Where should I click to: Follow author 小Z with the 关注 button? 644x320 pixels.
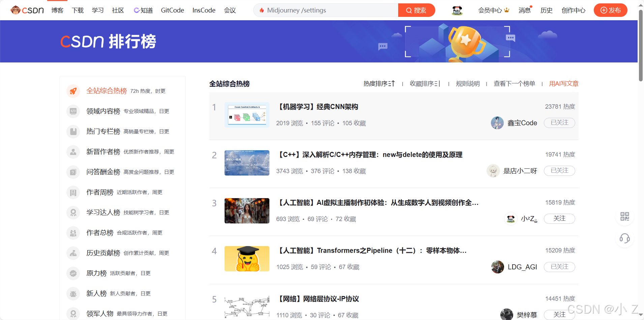pos(559,219)
